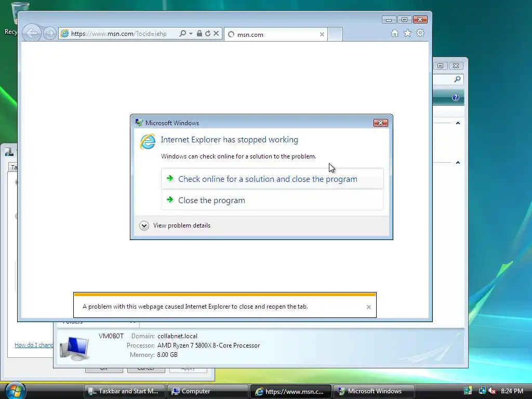Image resolution: width=532 pixels, height=399 pixels.
Task: Minimize the Internet Explorer window
Action: (x=389, y=20)
